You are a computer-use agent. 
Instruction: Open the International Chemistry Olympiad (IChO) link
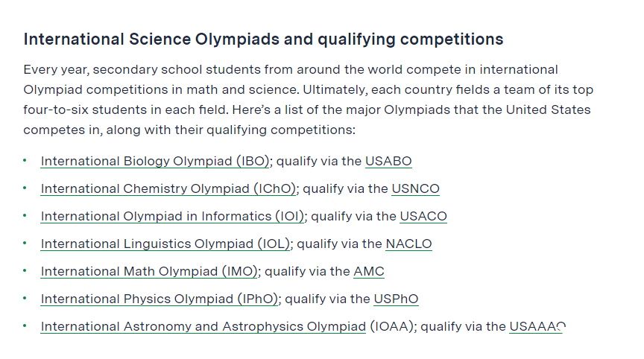click(168, 188)
